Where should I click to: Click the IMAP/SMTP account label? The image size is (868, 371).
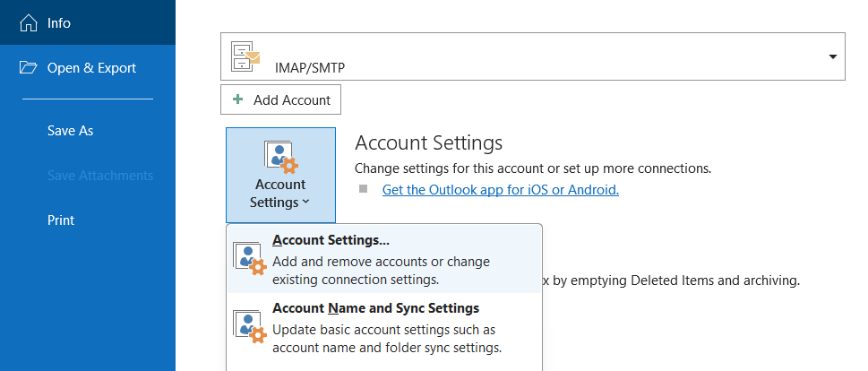click(x=309, y=68)
